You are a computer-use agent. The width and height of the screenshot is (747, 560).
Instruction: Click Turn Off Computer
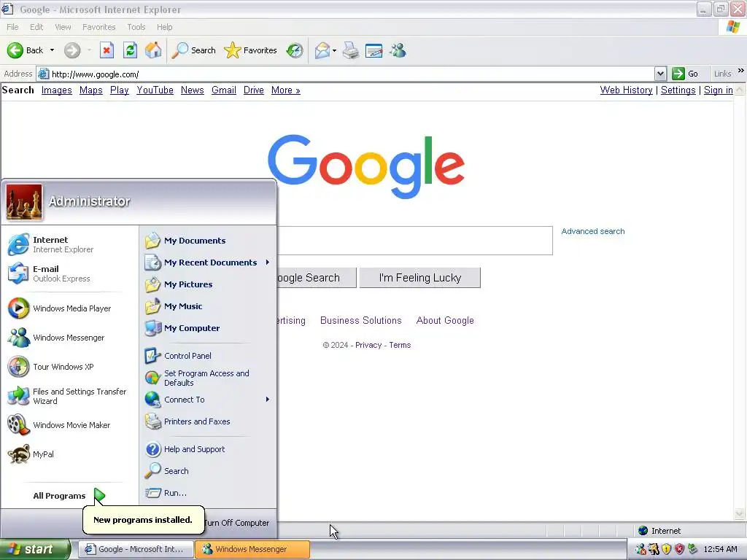click(237, 523)
